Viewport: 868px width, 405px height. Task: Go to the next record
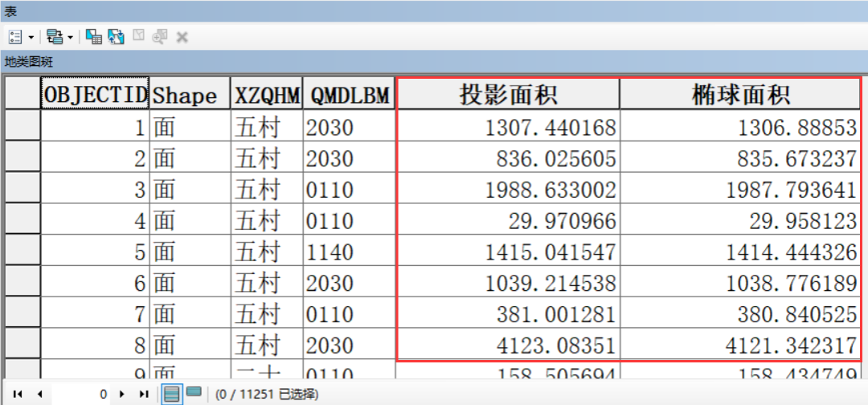tap(122, 394)
